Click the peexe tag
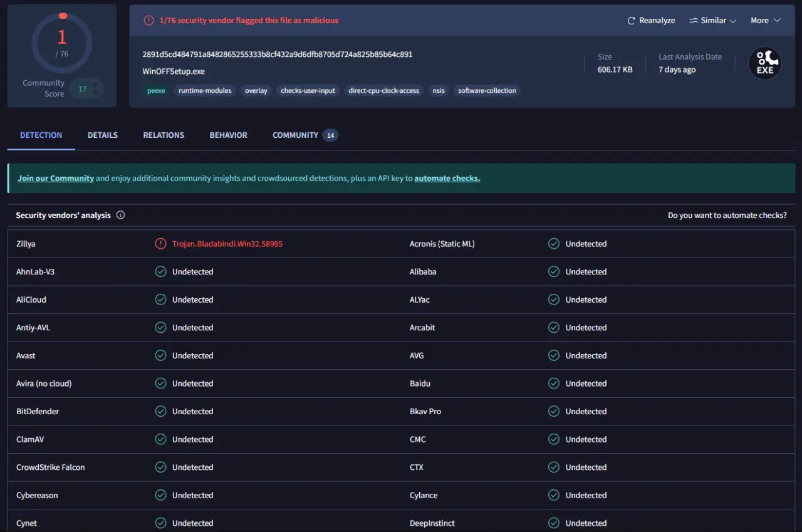 (x=156, y=90)
